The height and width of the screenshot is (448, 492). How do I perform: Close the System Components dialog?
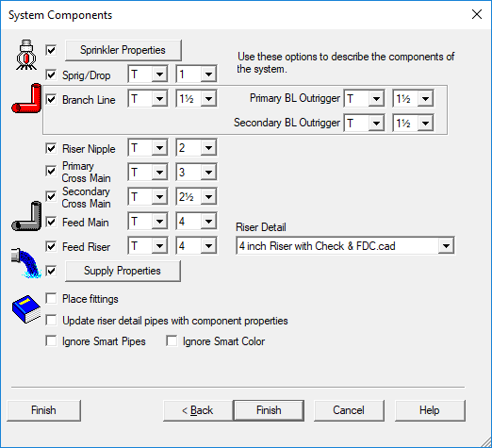(x=477, y=14)
